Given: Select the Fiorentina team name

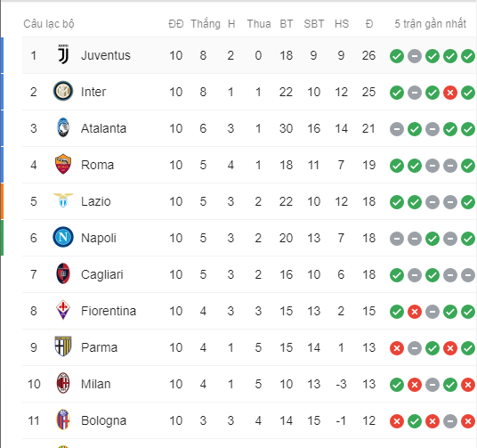Looking at the screenshot, I should [109, 311].
